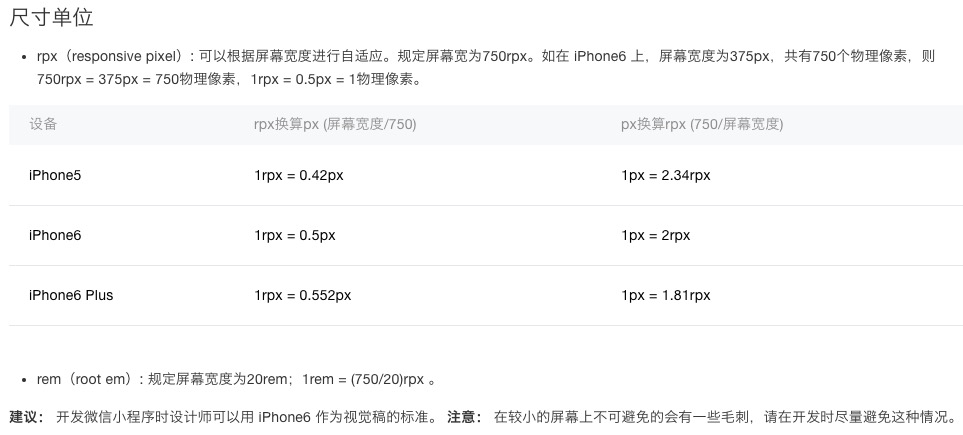Screen dimensions: 963x435
Task: Click the 尺寸单位 heading
Action: point(51,17)
